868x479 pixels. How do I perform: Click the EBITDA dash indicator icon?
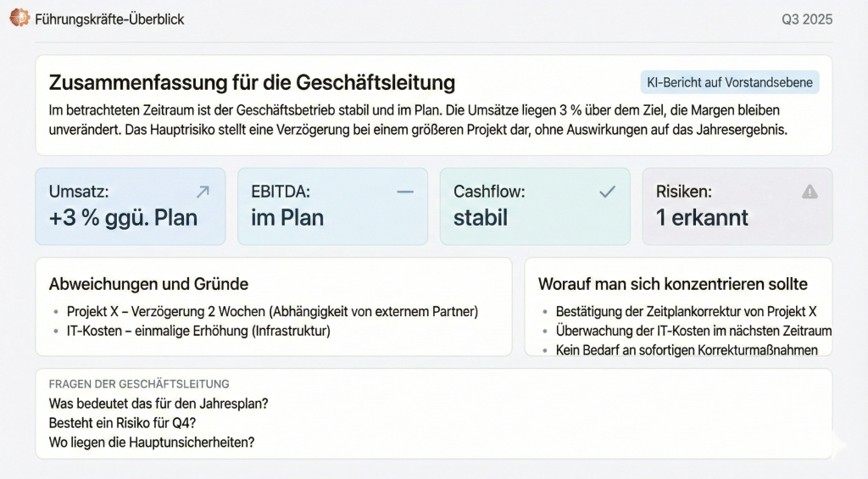[x=405, y=192]
